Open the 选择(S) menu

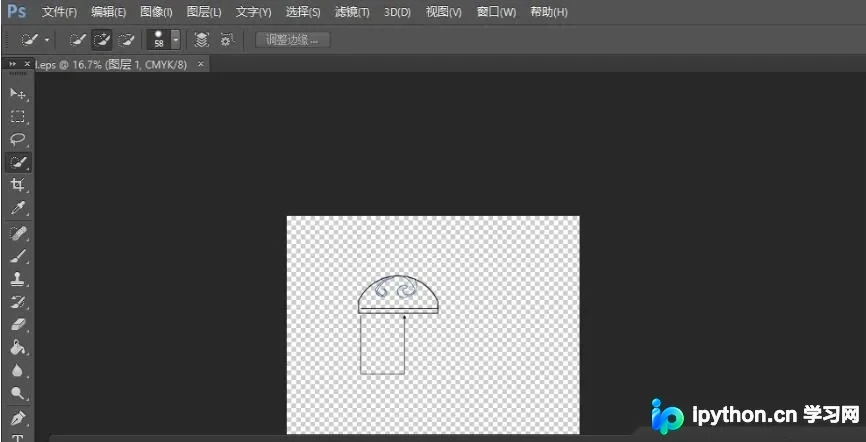coord(303,12)
